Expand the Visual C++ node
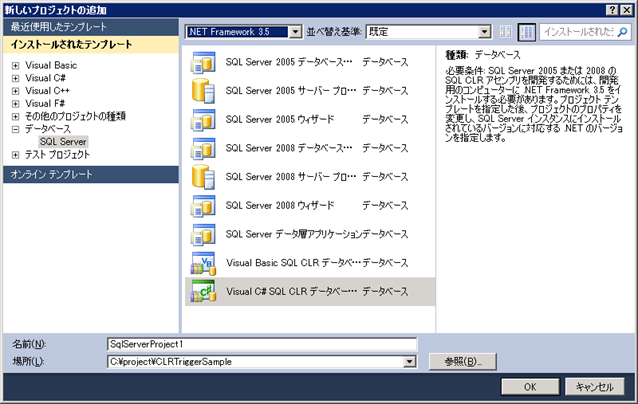The width and height of the screenshot is (638, 404). click(15, 91)
